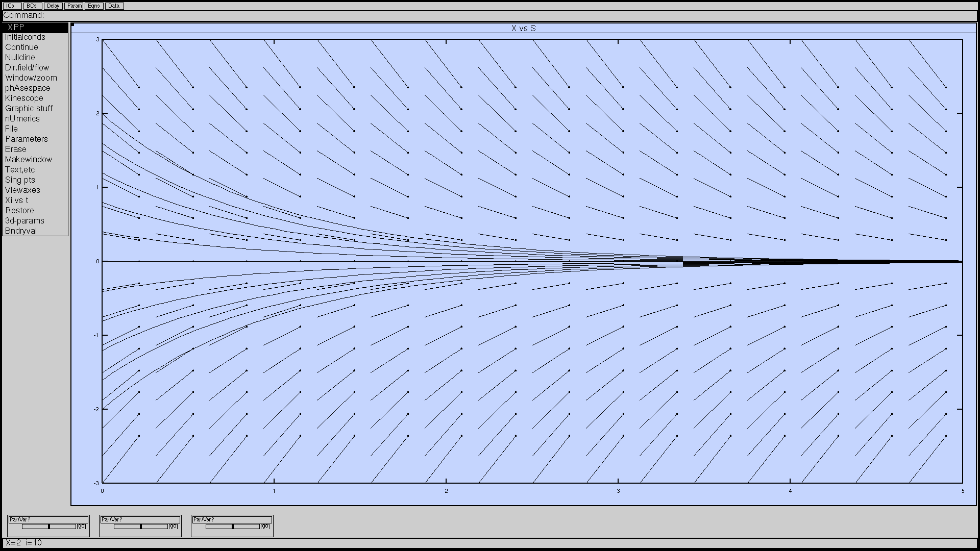Click the status text 'X=2 i=10'

(x=24, y=543)
